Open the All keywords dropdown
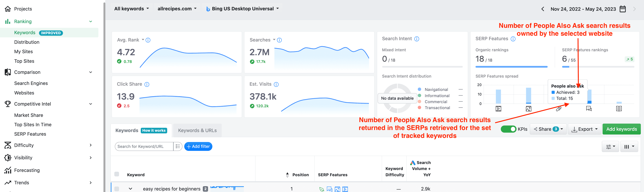Screen dimensions: 644x192 pyautogui.click(x=132, y=9)
